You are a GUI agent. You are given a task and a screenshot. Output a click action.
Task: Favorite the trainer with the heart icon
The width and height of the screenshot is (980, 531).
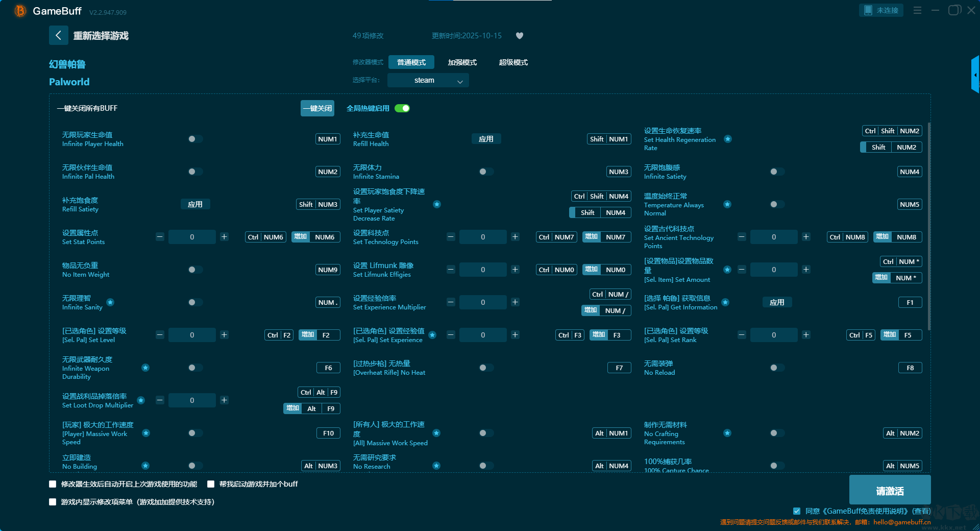[520, 36]
